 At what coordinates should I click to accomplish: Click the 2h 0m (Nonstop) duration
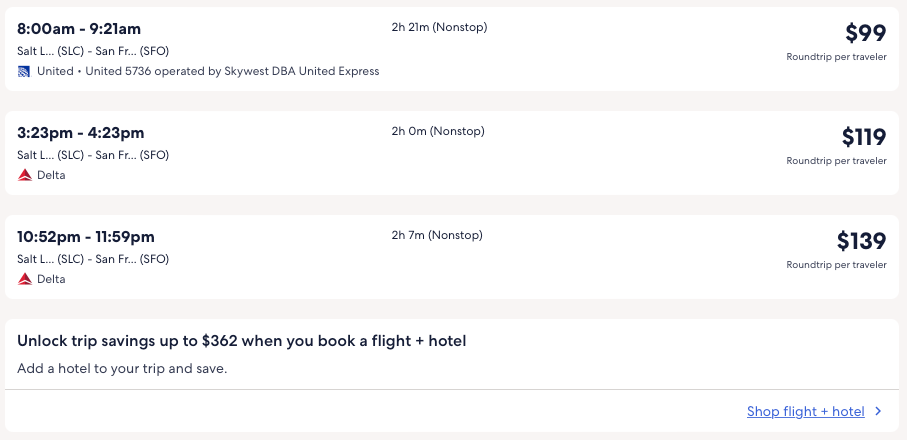click(x=437, y=131)
